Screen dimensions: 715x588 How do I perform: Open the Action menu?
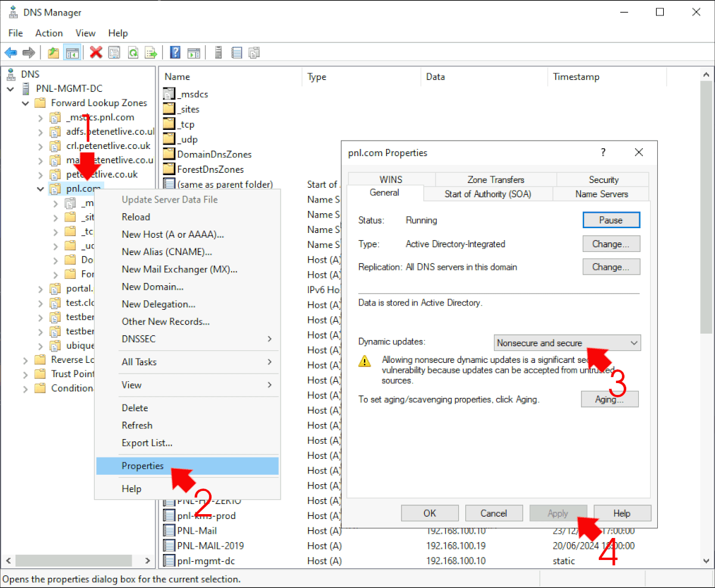point(49,33)
